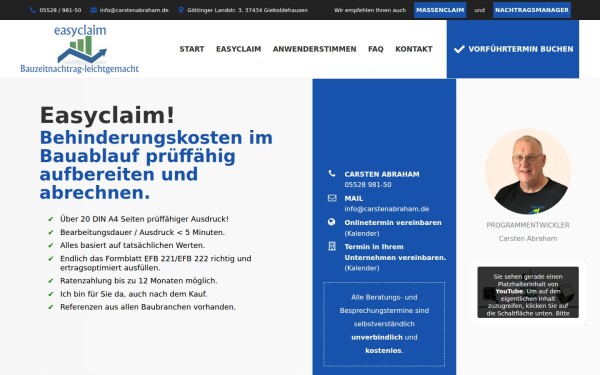Click the text 'Ratenzahlung bis zu 12 Monaten möglich.'

(x=139, y=281)
